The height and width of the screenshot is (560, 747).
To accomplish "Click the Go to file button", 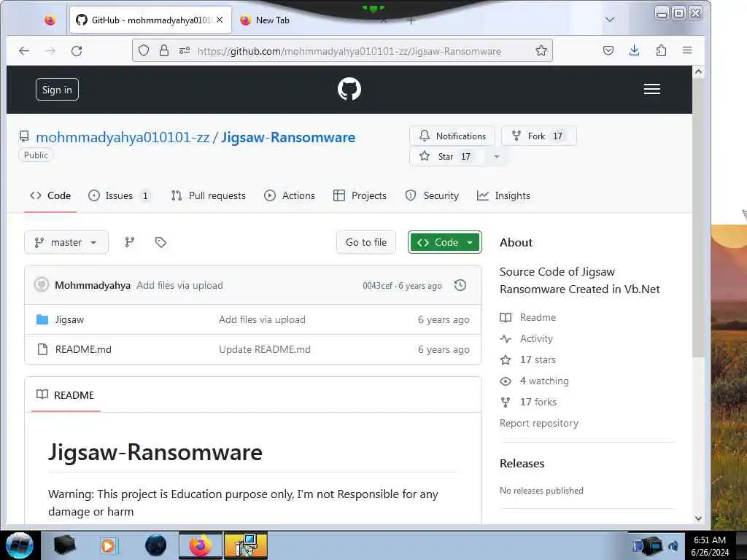I will (366, 242).
